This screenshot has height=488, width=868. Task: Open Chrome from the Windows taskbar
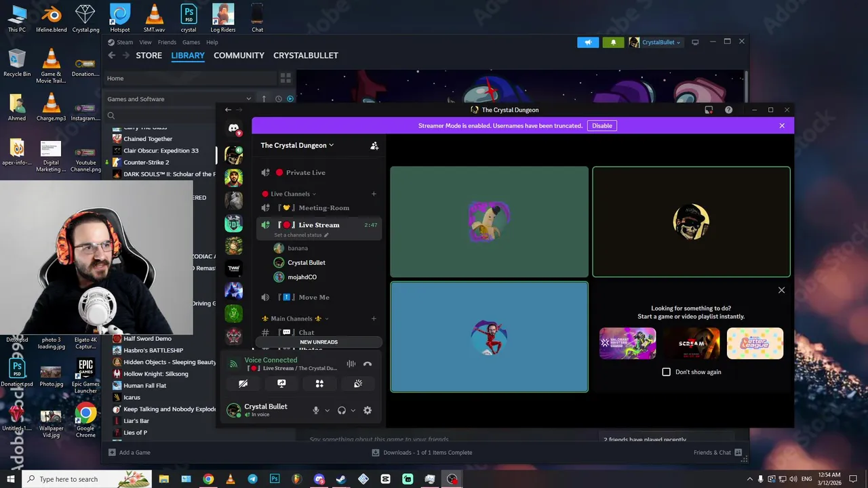208,479
